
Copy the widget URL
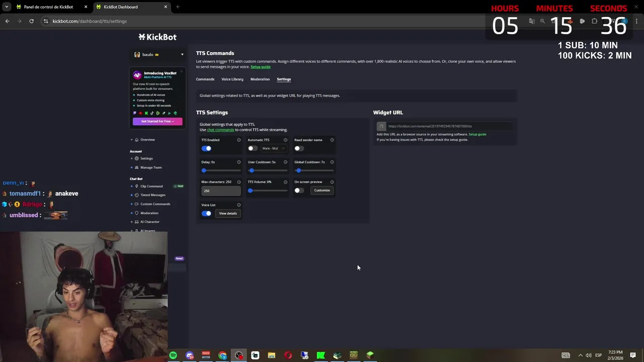pyautogui.click(x=381, y=126)
